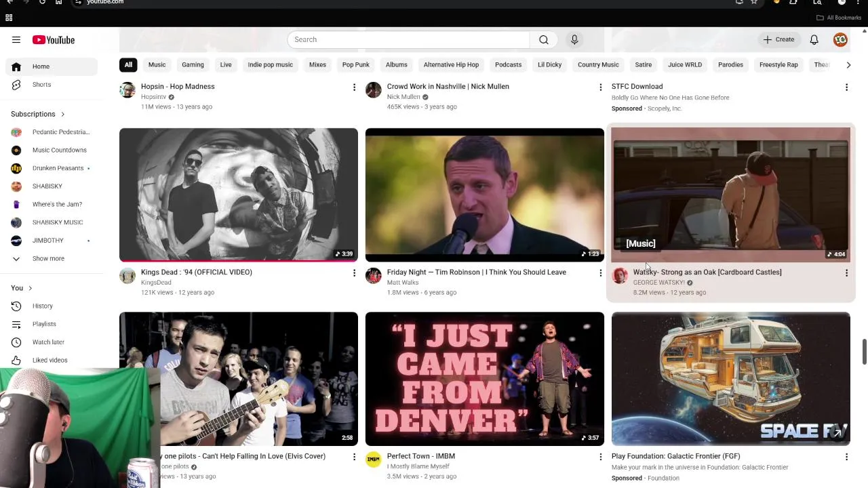868x488 pixels.
Task: Open the GEORGE WATSKY! channel name
Action: pos(658,283)
